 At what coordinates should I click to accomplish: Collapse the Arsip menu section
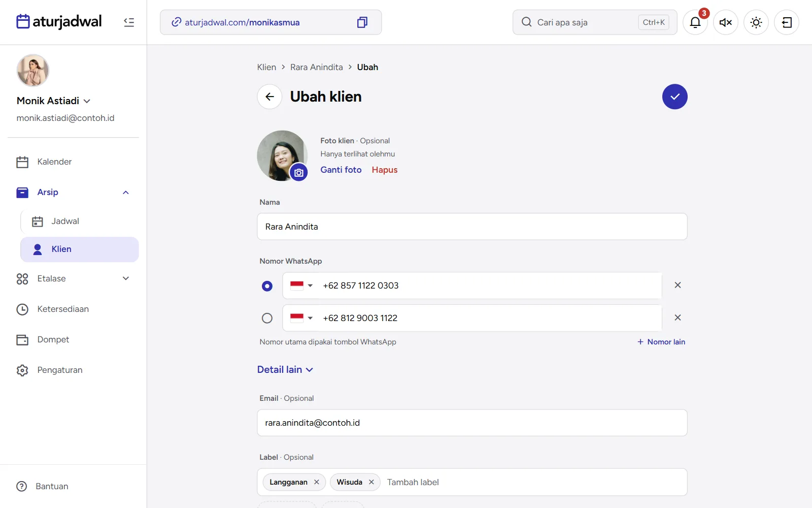[126, 193]
